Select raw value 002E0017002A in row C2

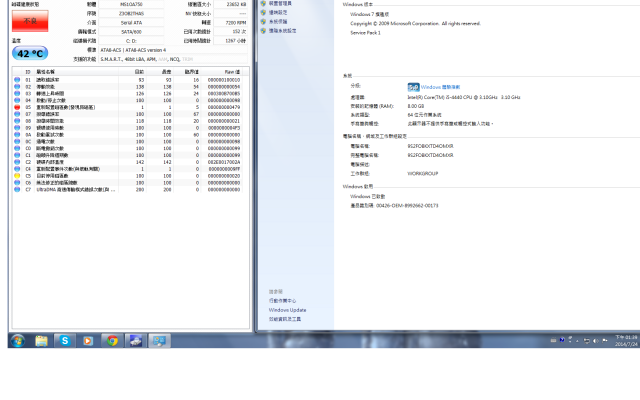point(224,162)
